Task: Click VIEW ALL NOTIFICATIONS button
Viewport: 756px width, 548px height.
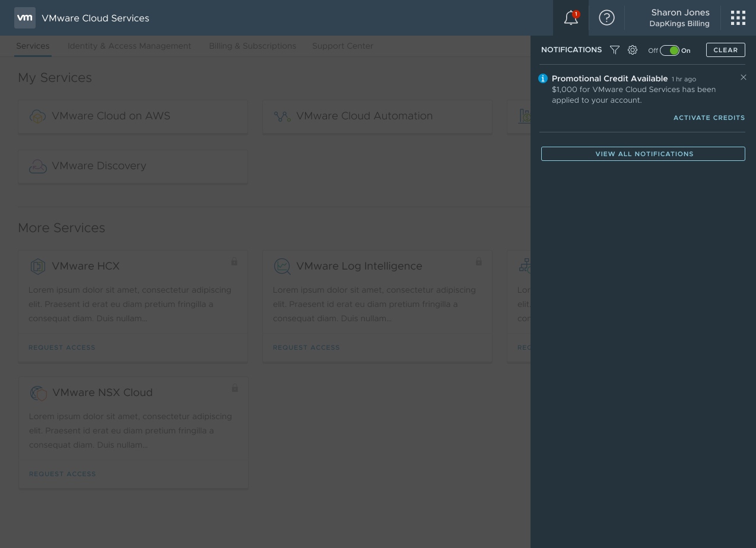Action: [x=643, y=153]
